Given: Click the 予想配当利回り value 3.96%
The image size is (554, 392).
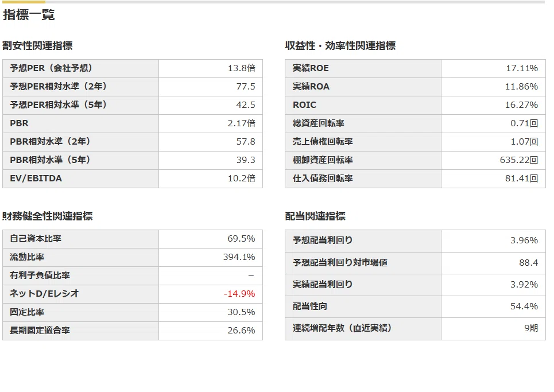Looking at the screenshot, I should 524,240.
